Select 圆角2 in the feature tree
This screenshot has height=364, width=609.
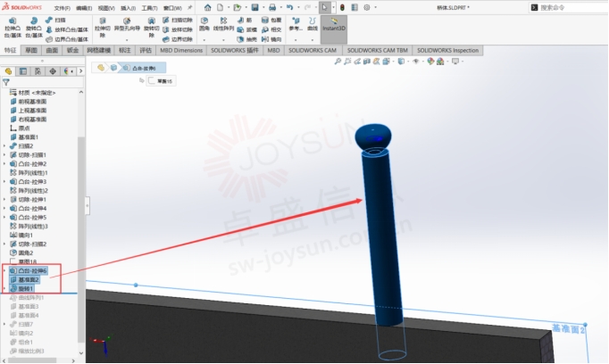[21, 252]
